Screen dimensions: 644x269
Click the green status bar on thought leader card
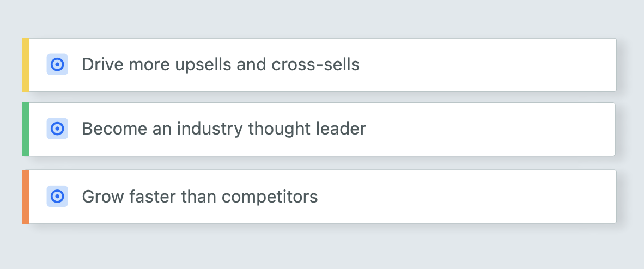[x=26, y=130]
